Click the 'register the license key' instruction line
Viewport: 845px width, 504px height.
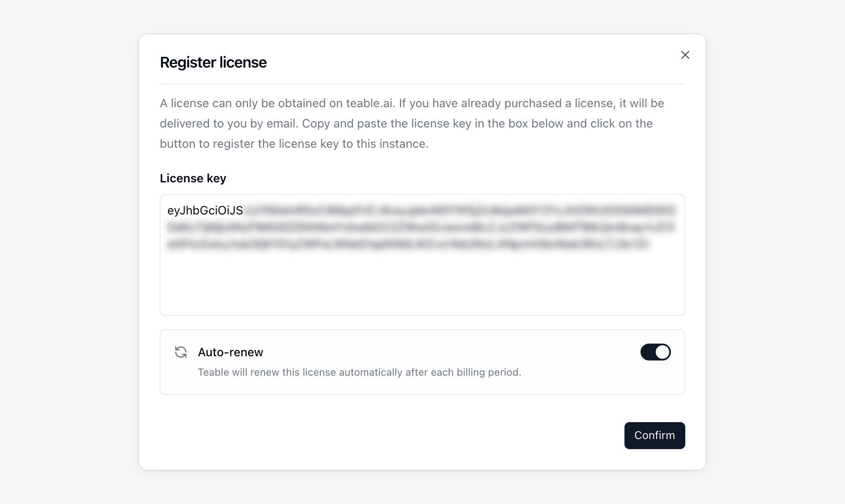tap(294, 144)
